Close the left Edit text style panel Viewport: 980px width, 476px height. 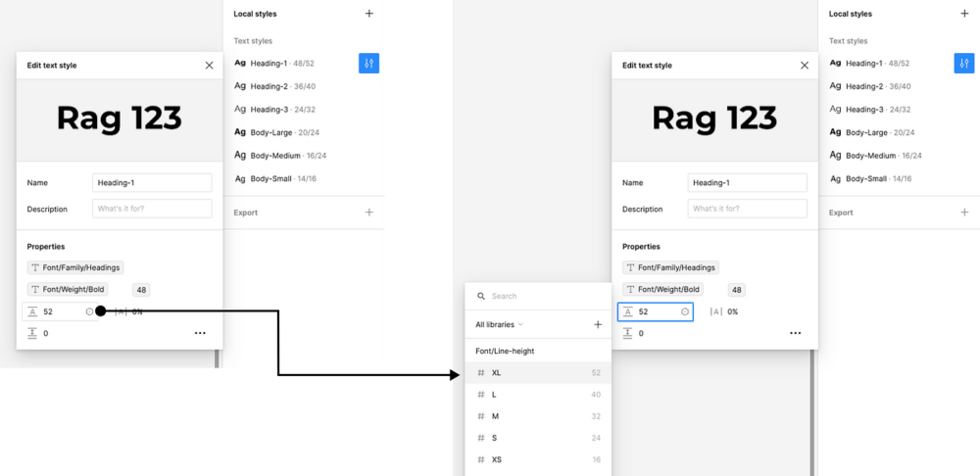[209, 65]
